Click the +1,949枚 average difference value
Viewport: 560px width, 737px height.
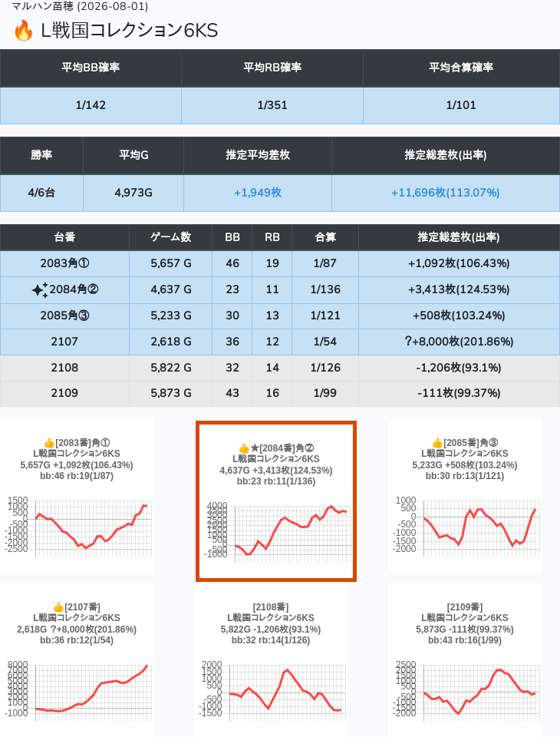coord(258,193)
